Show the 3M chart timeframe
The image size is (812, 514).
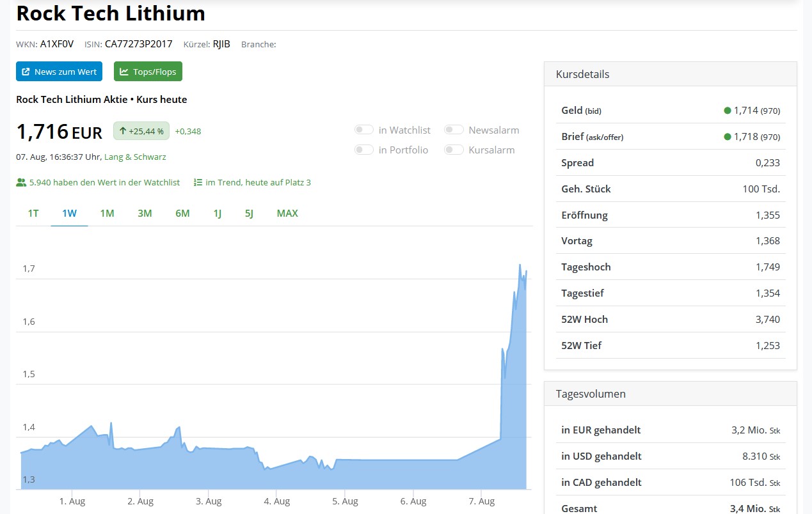145,214
